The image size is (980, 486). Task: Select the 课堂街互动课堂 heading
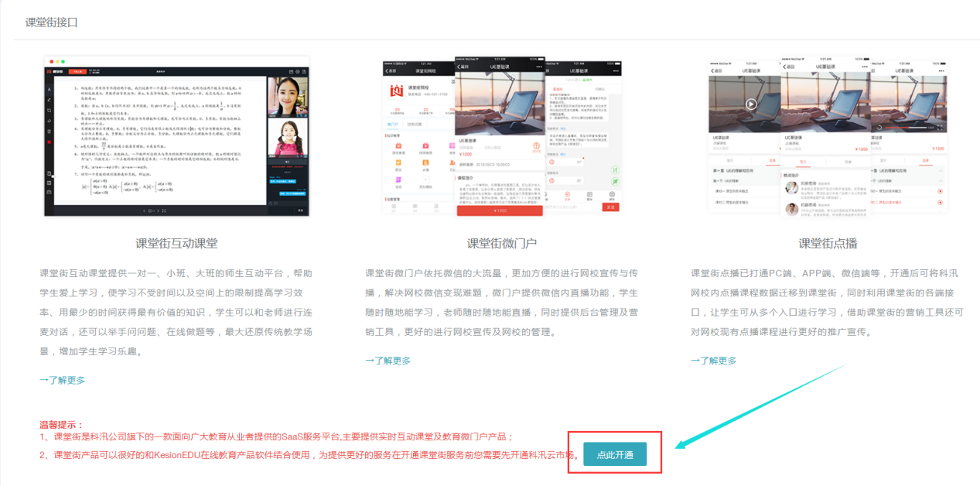(176, 243)
